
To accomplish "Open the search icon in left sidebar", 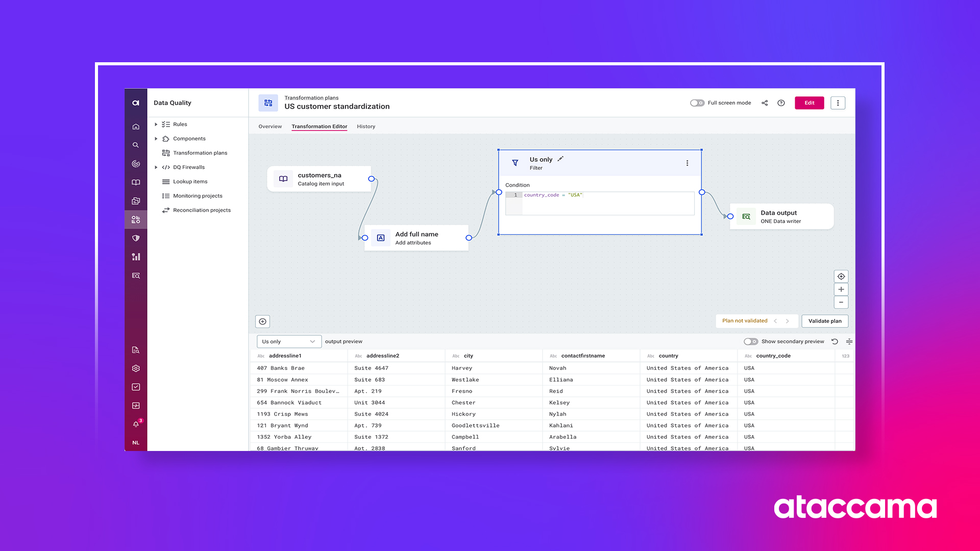I will pyautogui.click(x=136, y=145).
